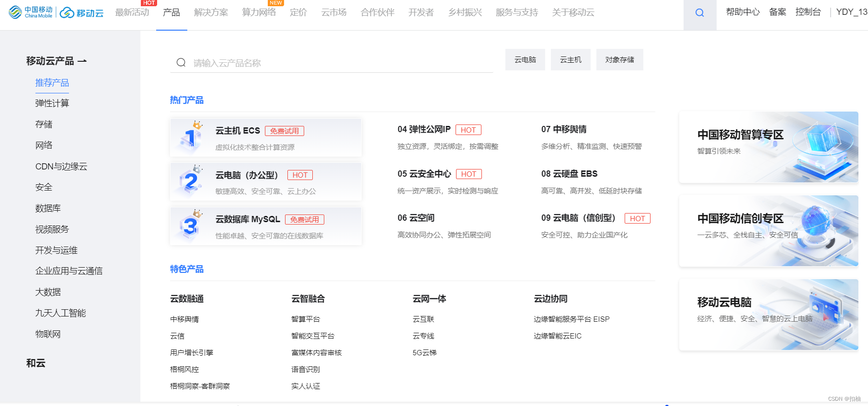868x406 pixels.
Task: Open the 最新活动 menu item
Action: pyautogui.click(x=132, y=12)
